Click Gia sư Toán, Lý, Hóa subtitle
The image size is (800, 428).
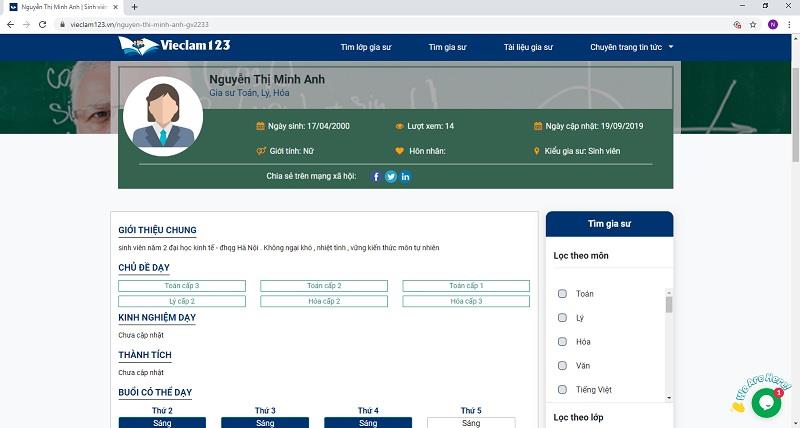(x=249, y=93)
